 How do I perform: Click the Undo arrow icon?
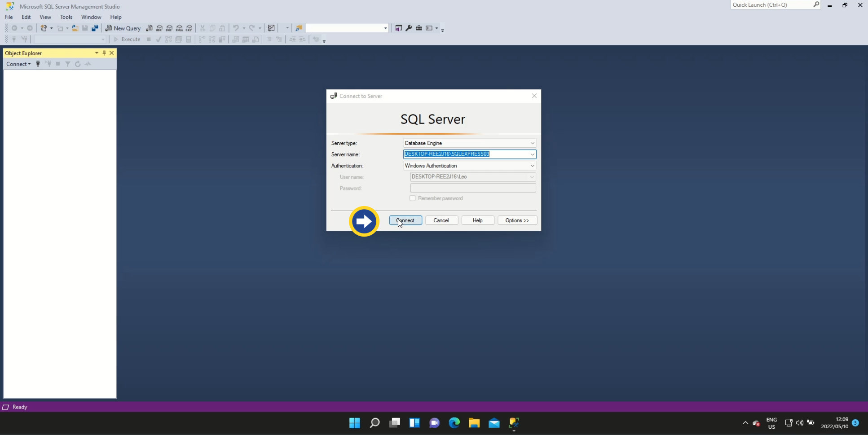click(x=236, y=28)
